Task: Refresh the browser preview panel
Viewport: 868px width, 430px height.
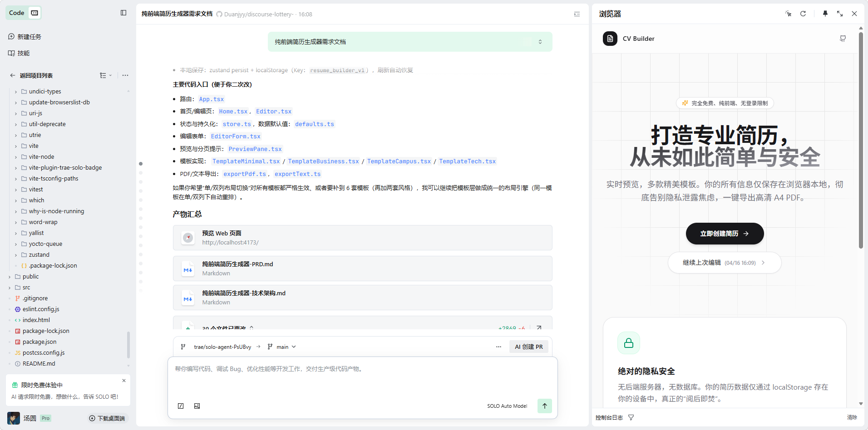Action: [x=803, y=14]
